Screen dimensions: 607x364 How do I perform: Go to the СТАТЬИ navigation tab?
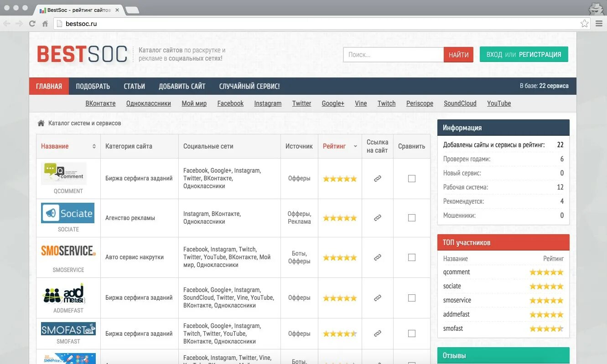pos(135,86)
